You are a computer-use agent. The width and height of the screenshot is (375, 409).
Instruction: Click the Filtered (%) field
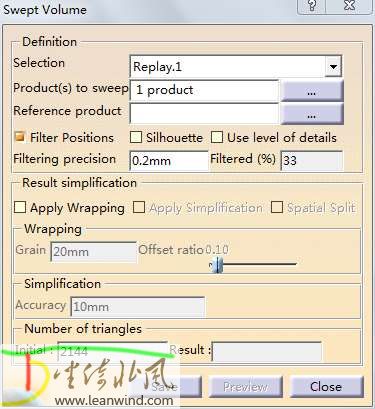pos(312,161)
